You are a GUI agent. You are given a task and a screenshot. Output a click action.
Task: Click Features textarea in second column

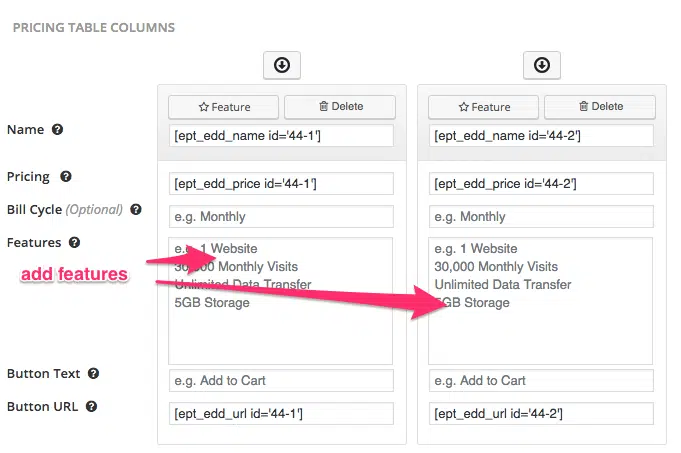540,301
